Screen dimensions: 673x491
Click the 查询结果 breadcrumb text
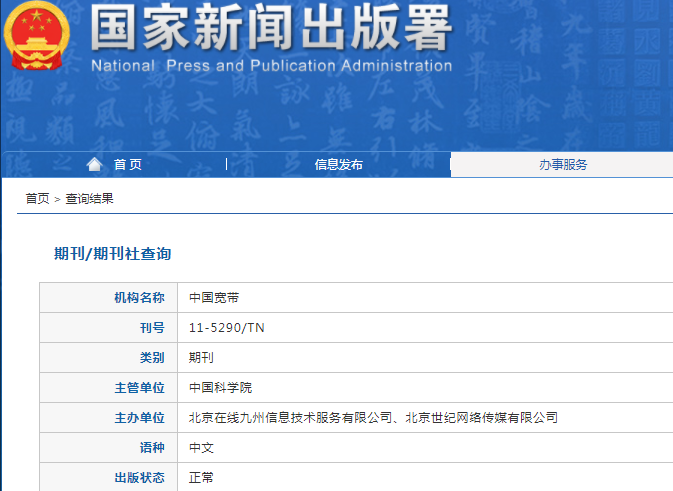tap(89, 199)
